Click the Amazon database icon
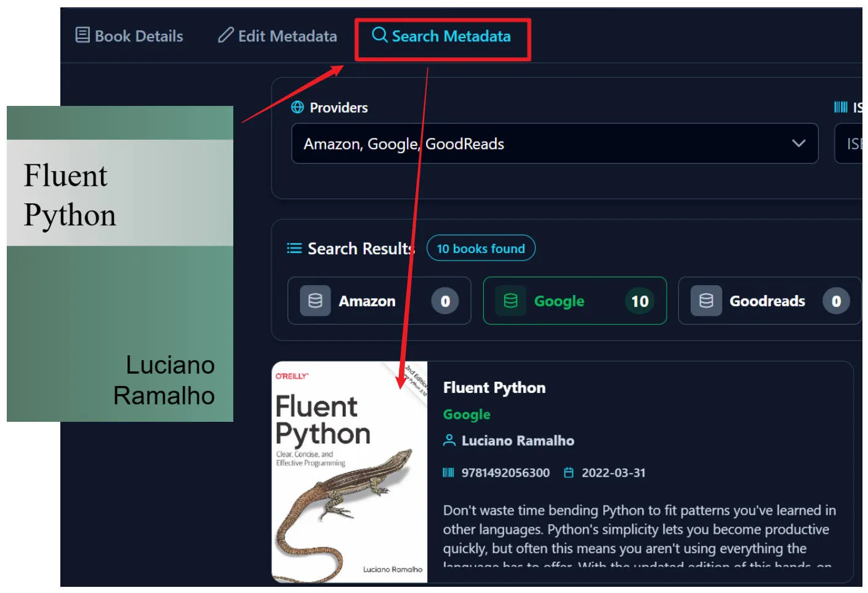 click(315, 301)
